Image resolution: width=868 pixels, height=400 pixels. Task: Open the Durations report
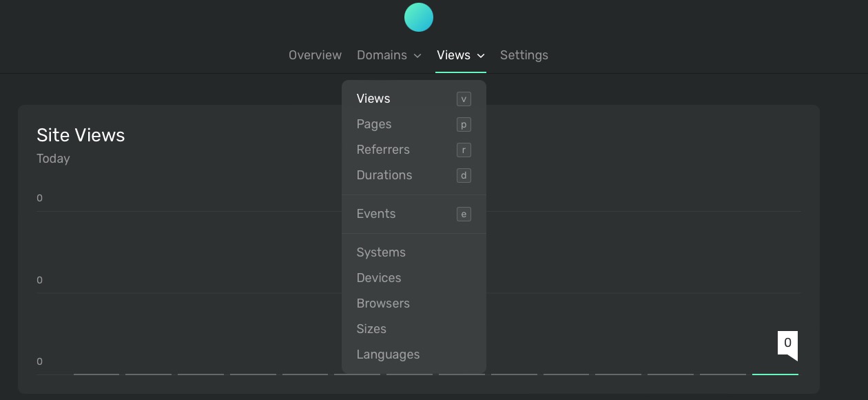pyautogui.click(x=384, y=175)
